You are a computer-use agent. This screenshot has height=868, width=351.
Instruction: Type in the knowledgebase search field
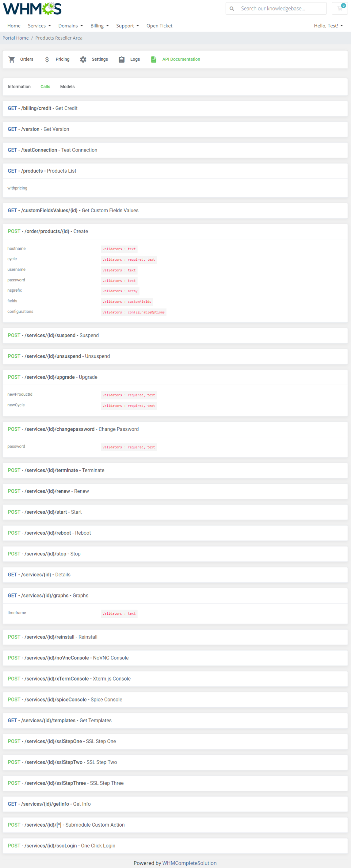pos(281,8)
